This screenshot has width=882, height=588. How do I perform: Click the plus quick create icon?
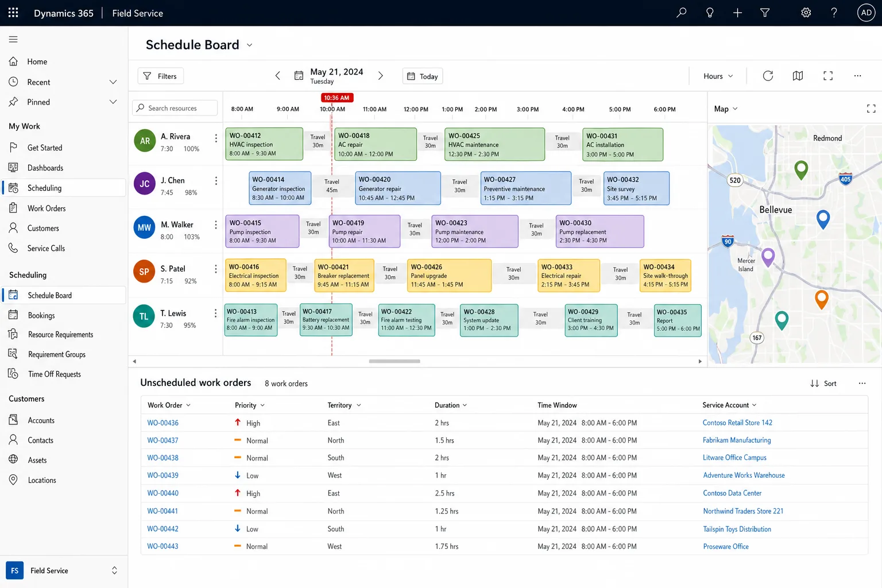pyautogui.click(x=738, y=13)
